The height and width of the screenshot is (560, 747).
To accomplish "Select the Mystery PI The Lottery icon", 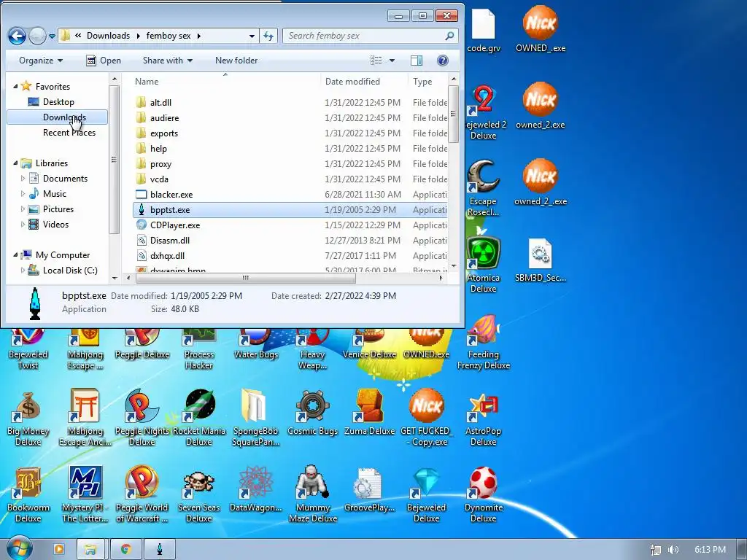I will click(x=85, y=494).
